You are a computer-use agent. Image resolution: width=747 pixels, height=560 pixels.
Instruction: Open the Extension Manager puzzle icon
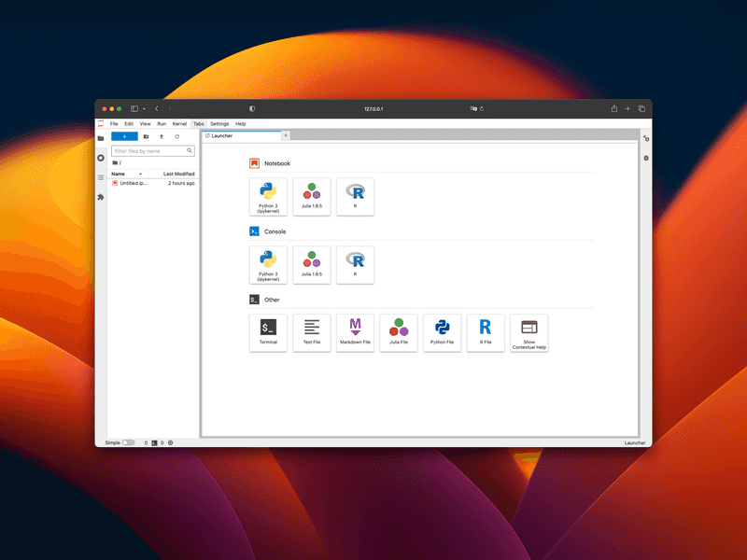pos(101,197)
